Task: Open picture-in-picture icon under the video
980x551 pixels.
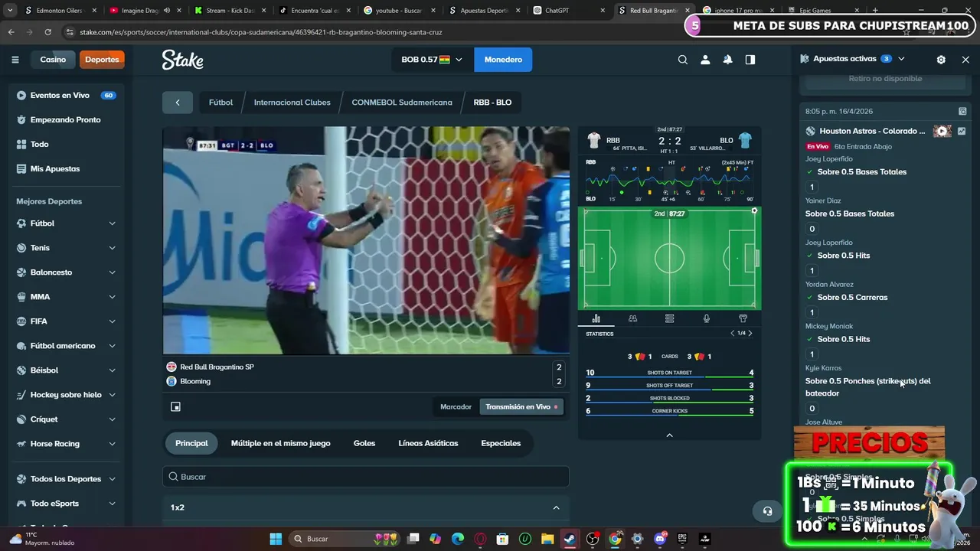Action: (x=175, y=406)
